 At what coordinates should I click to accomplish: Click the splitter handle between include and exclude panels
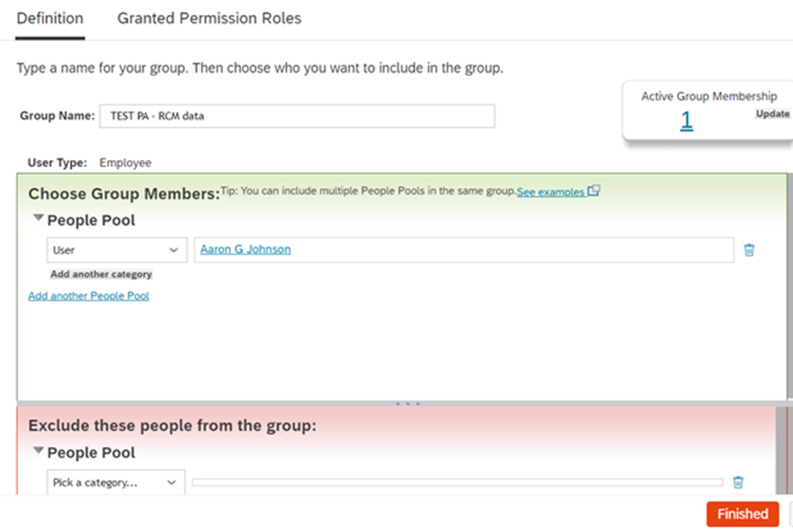(x=407, y=403)
